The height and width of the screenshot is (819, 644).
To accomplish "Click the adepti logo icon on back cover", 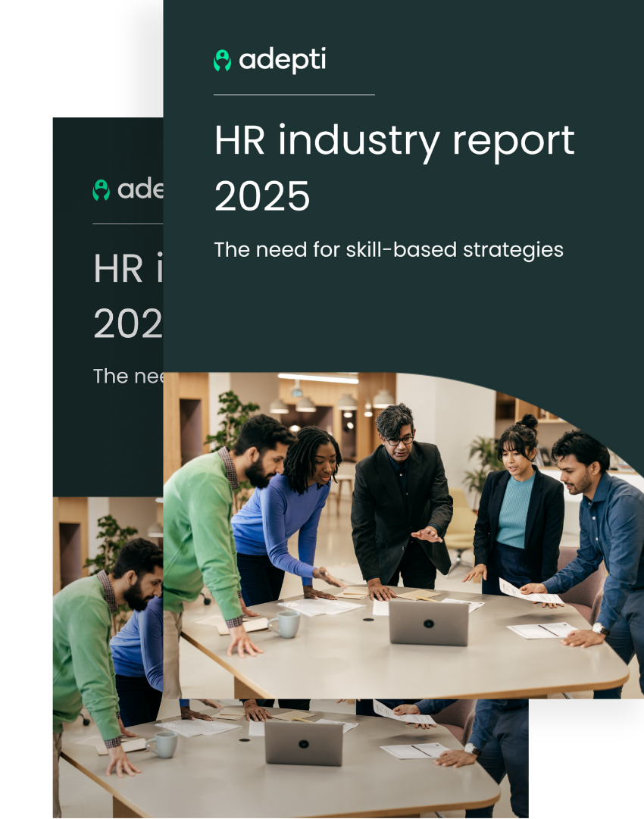I will tap(102, 190).
